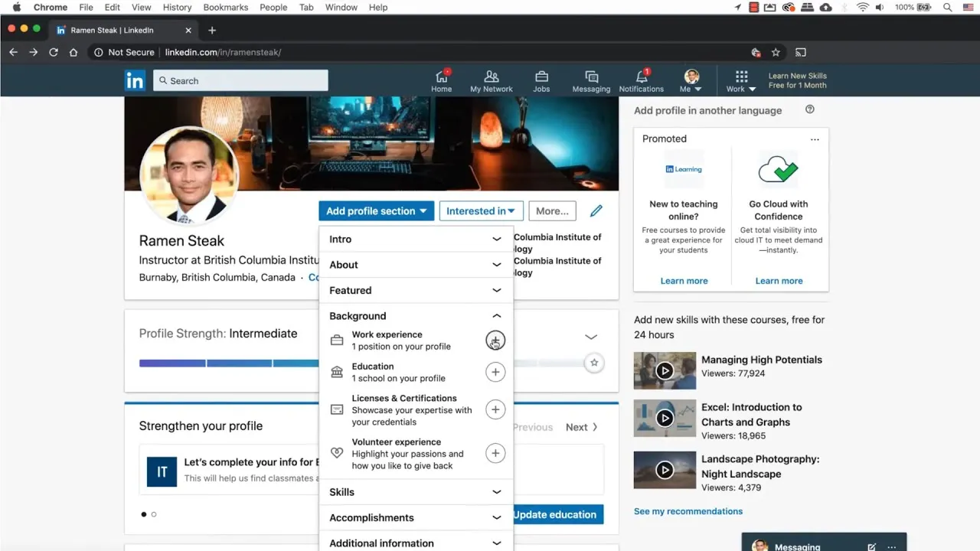Add Education with the plus button
The height and width of the screenshot is (551, 980).
(x=495, y=372)
